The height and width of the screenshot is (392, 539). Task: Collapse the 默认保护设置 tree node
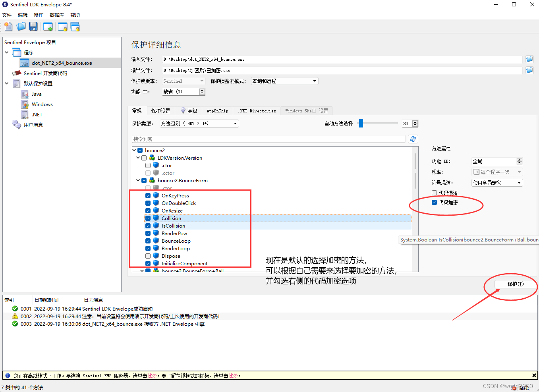[x=6, y=83]
